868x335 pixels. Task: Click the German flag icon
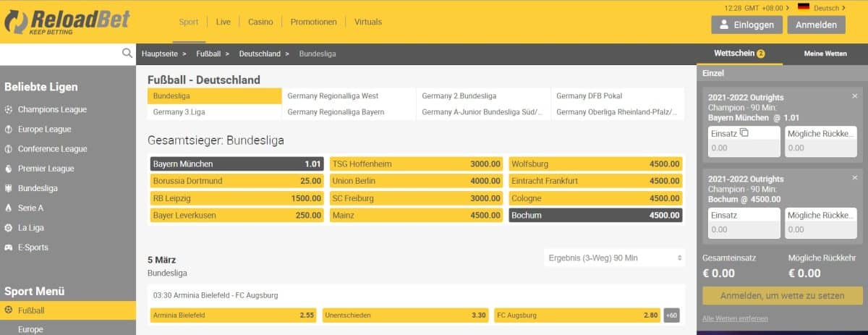click(804, 7)
